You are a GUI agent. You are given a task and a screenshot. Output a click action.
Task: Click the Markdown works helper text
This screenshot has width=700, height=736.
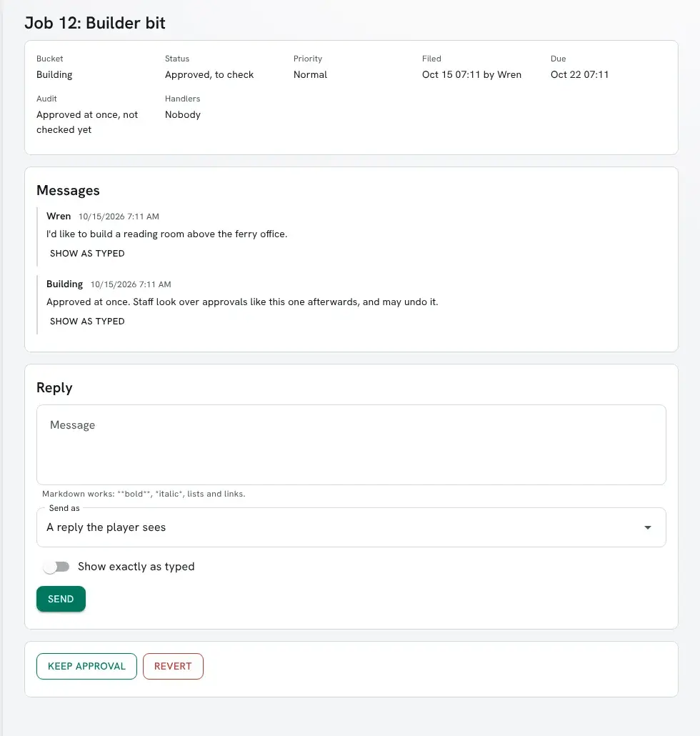(x=144, y=494)
